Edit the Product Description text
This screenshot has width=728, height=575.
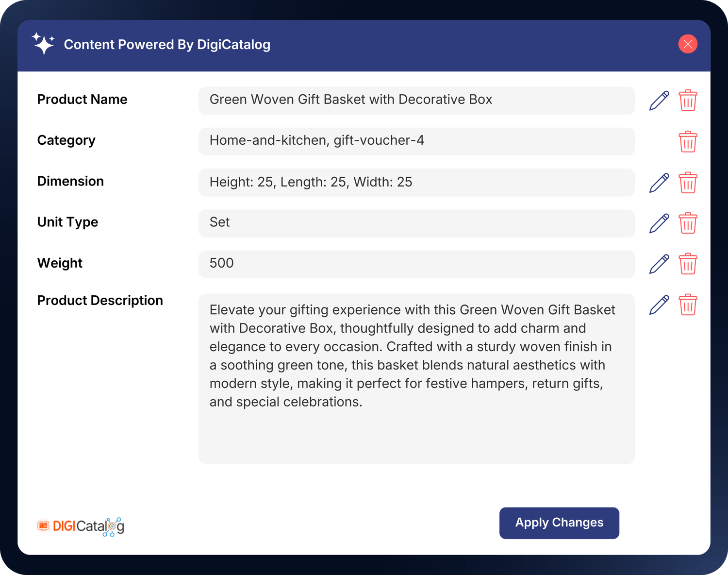pos(659,305)
